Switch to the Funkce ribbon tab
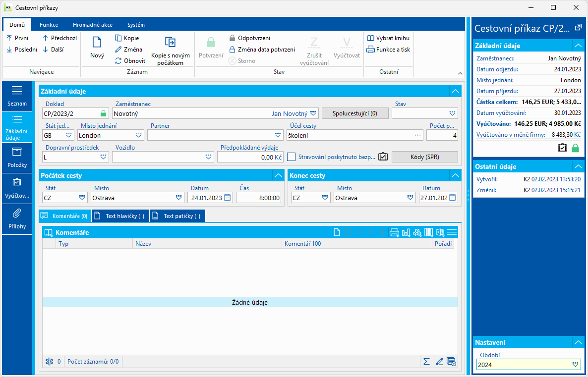588x377 pixels. click(x=49, y=25)
